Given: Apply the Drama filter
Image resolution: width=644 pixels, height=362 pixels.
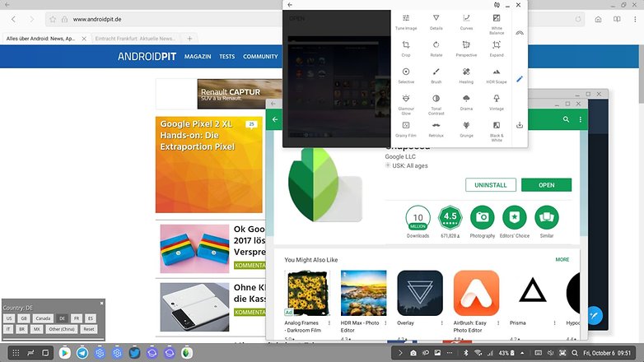Looking at the screenshot, I should pos(466,103).
